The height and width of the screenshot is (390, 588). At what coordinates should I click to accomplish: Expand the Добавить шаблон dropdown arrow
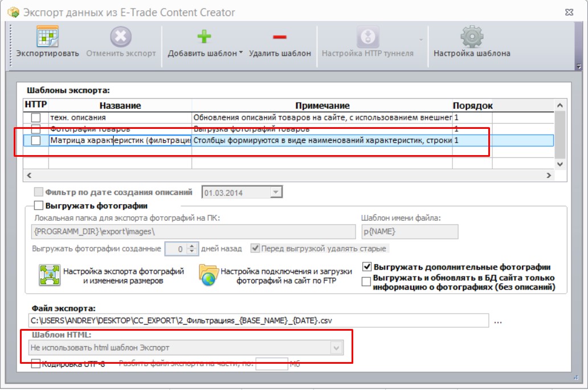pyautogui.click(x=241, y=52)
